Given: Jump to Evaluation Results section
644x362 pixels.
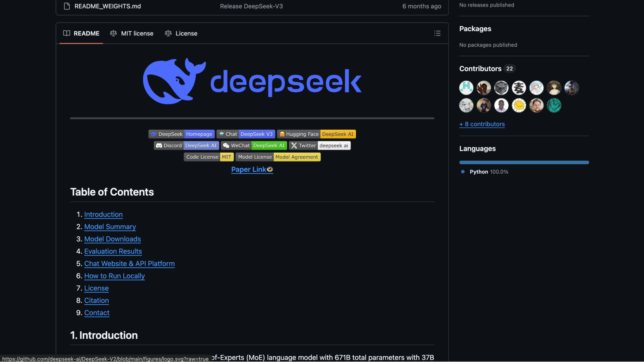Looking at the screenshot, I should [x=113, y=251].
